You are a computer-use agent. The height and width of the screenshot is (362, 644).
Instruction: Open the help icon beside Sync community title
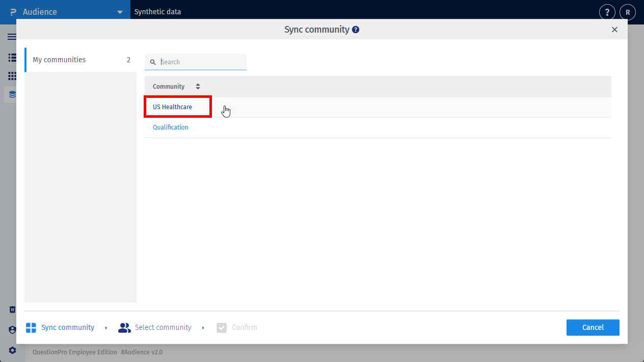(356, 30)
